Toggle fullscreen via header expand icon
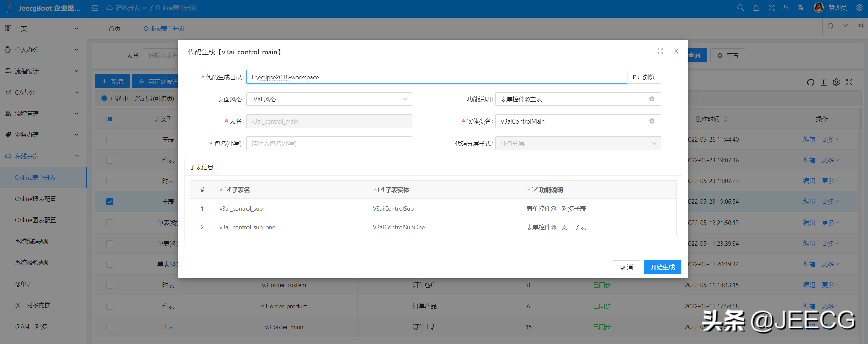 tap(771, 7)
